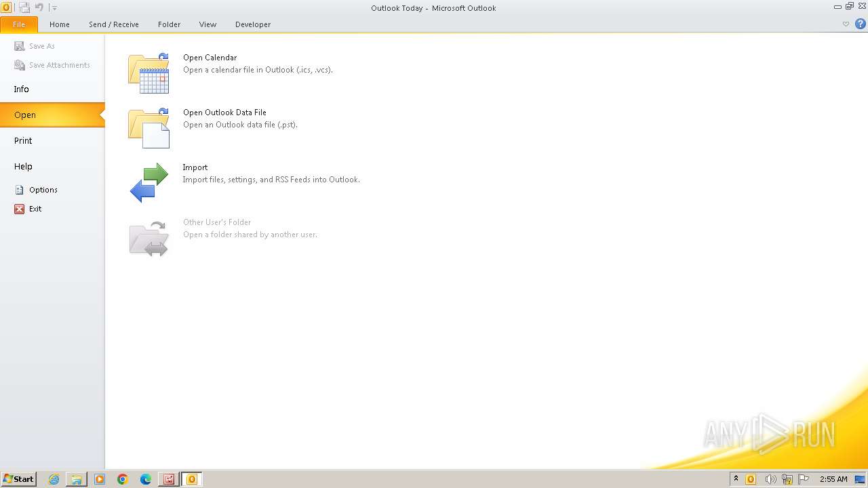This screenshot has height=488, width=868.
Task: Click the Import heading text
Action: click(195, 167)
